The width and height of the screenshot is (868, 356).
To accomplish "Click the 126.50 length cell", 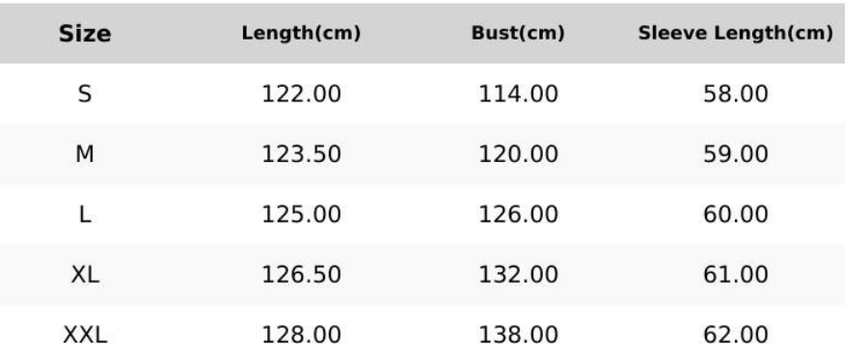I will tap(301, 275).
